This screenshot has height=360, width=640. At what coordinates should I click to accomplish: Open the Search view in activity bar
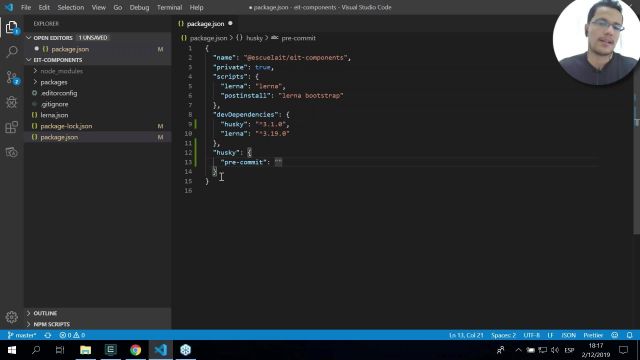12,52
